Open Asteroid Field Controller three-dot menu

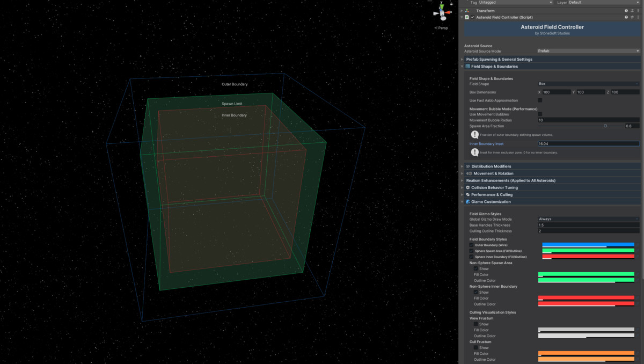click(638, 17)
